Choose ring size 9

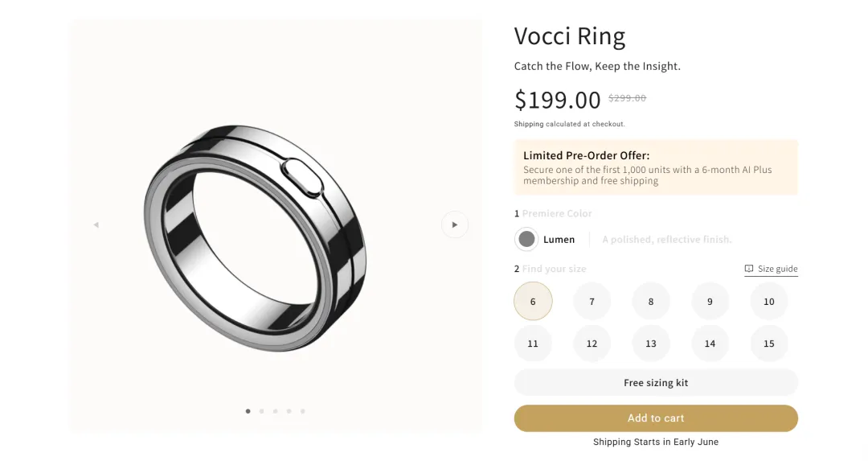(710, 302)
